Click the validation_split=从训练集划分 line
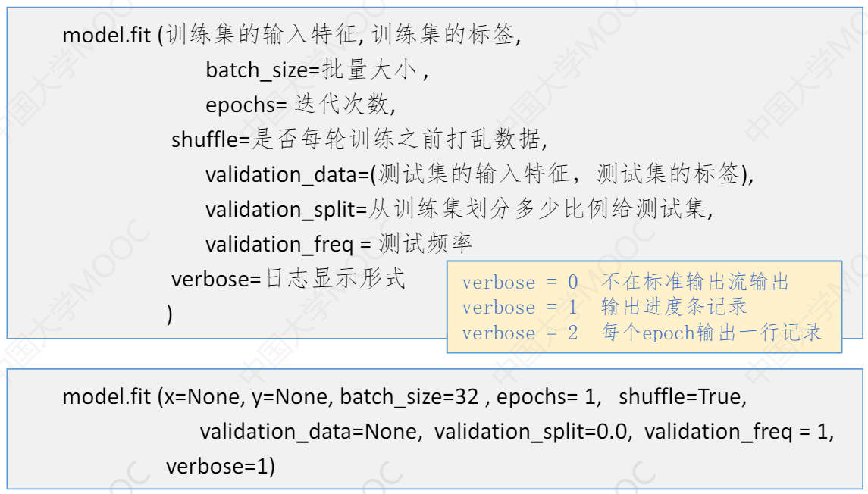Viewport: 868px width, 494px height. pyautogui.click(x=459, y=209)
